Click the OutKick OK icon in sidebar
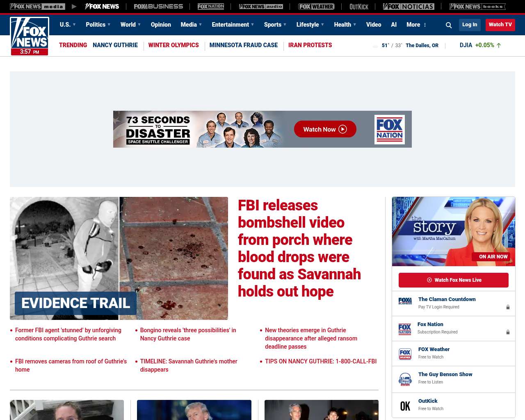Image resolution: width=525 pixels, height=420 pixels. [x=405, y=406]
